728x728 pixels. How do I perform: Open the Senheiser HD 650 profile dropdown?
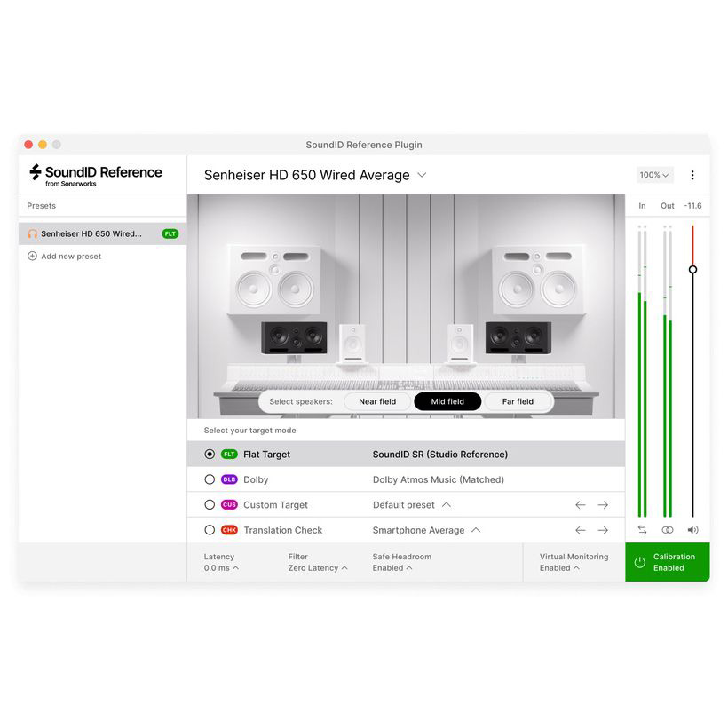(x=315, y=175)
